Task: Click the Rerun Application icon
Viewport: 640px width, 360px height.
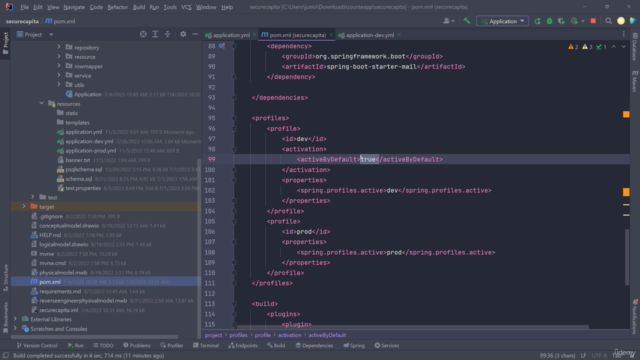Action: (x=537, y=21)
